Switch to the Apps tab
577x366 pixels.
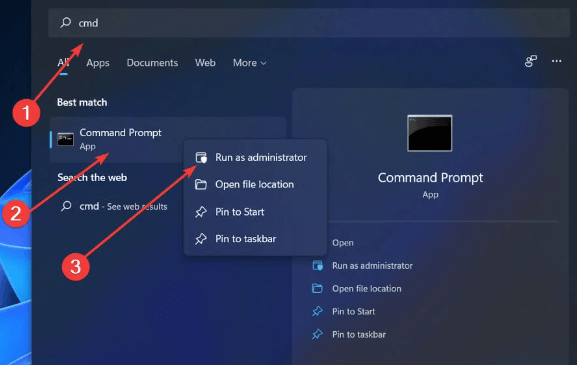[98, 63]
